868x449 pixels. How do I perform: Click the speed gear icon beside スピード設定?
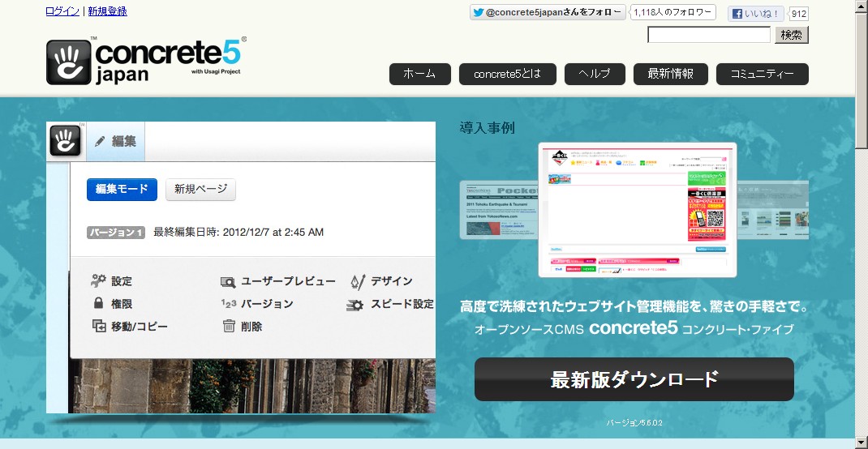click(355, 305)
